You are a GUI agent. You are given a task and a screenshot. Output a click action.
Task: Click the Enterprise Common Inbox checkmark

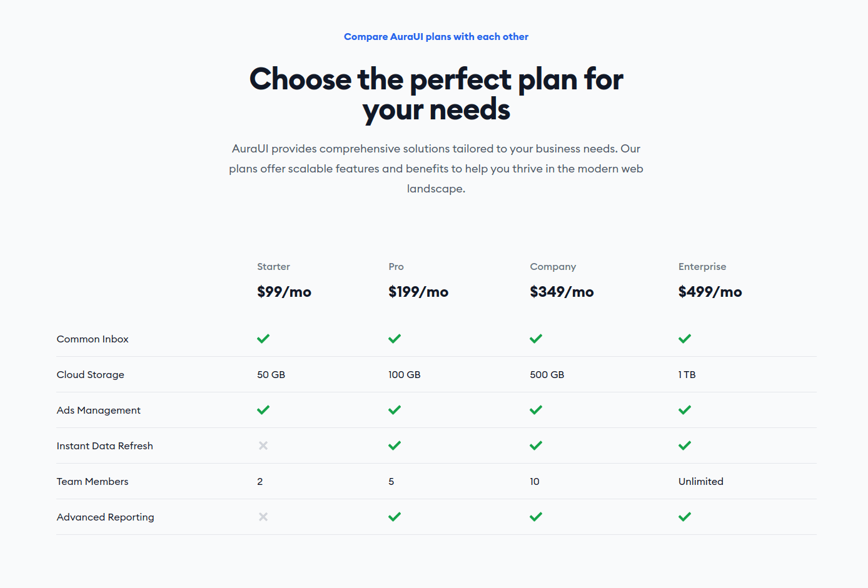click(x=685, y=339)
